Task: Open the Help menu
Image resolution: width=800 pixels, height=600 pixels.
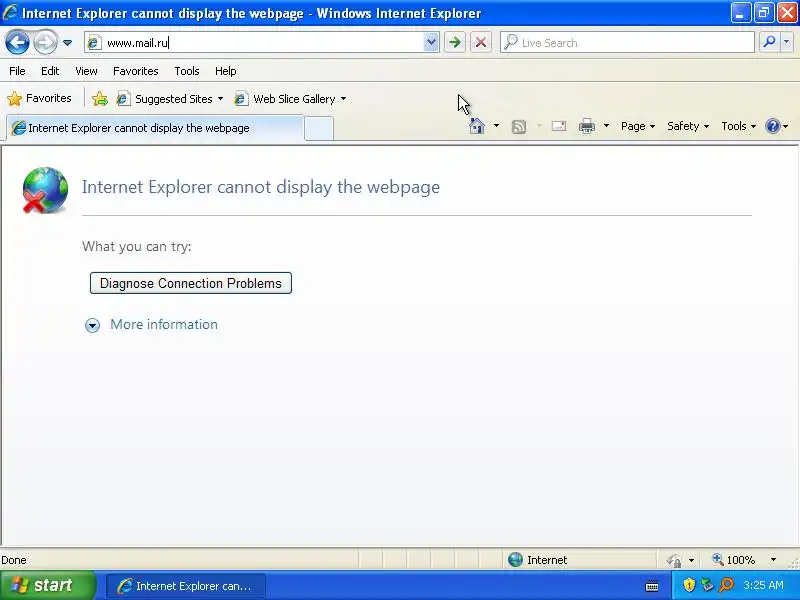Action: point(226,71)
